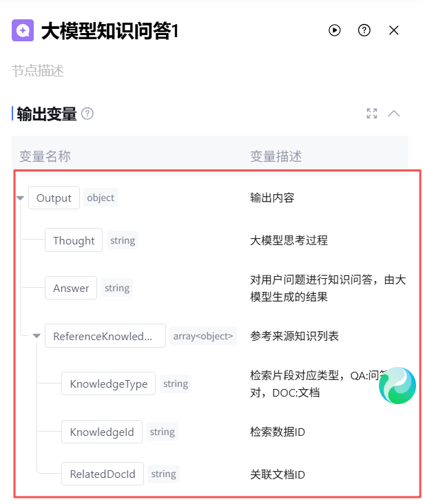Select the Output variable name field

tap(54, 198)
